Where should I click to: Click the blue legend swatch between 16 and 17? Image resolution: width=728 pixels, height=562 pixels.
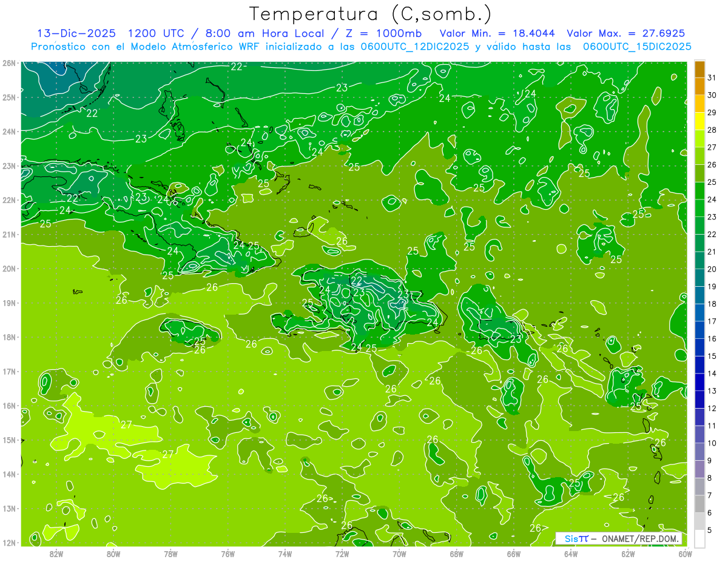coord(699,330)
